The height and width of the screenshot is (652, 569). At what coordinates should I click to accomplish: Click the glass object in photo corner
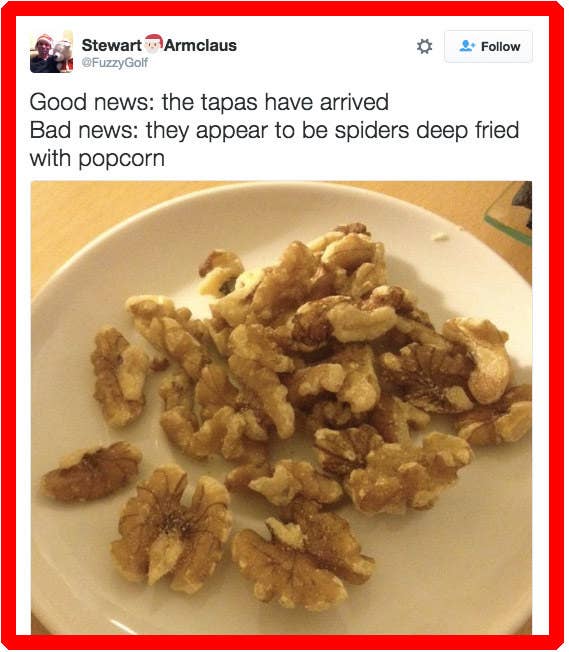510,211
